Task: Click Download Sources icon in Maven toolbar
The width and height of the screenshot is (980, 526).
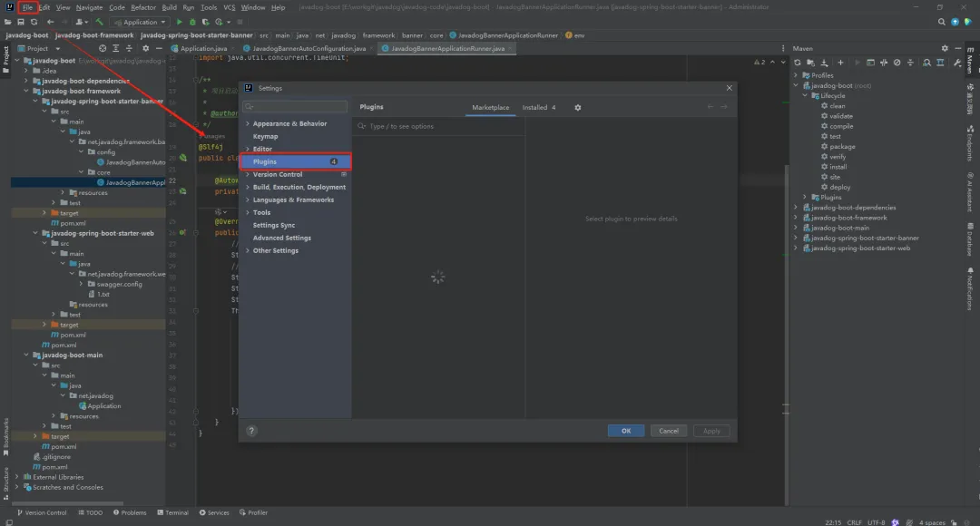Action: [824, 63]
